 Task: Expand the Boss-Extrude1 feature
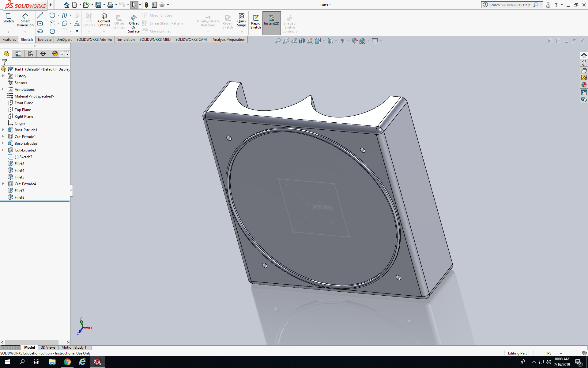pos(3,130)
